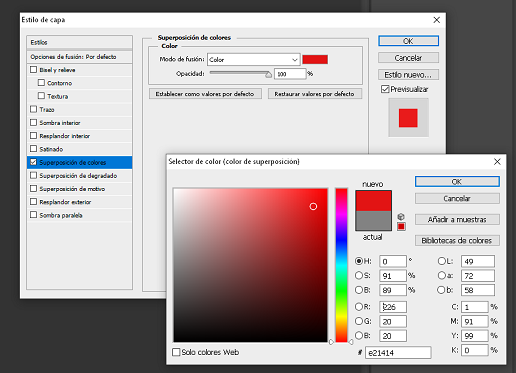This screenshot has height=373, width=516.
Task: Select the H hue radio button
Action: tap(359, 261)
